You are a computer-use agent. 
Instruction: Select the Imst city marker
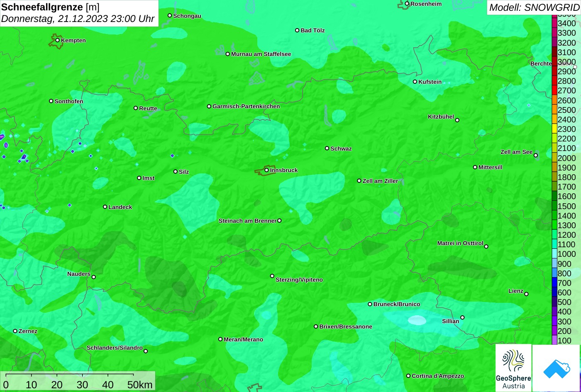pyautogui.click(x=139, y=178)
